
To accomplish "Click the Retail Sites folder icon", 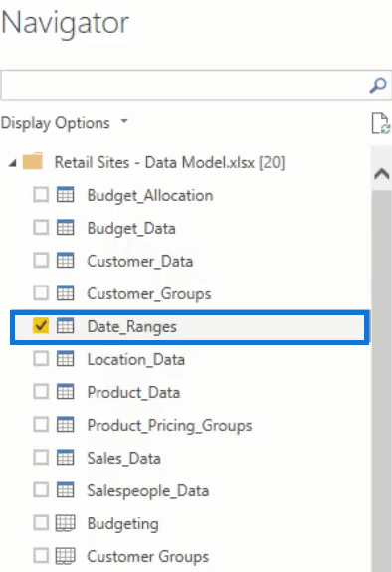I will tap(33, 161).
